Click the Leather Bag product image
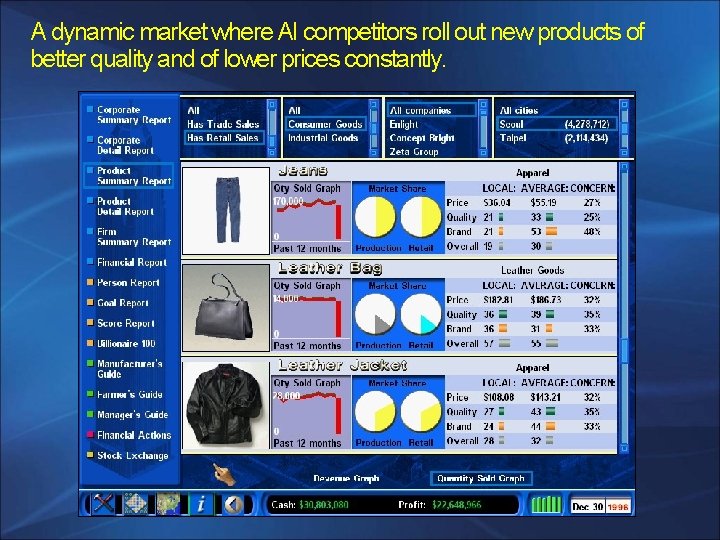 click(225, 308)
